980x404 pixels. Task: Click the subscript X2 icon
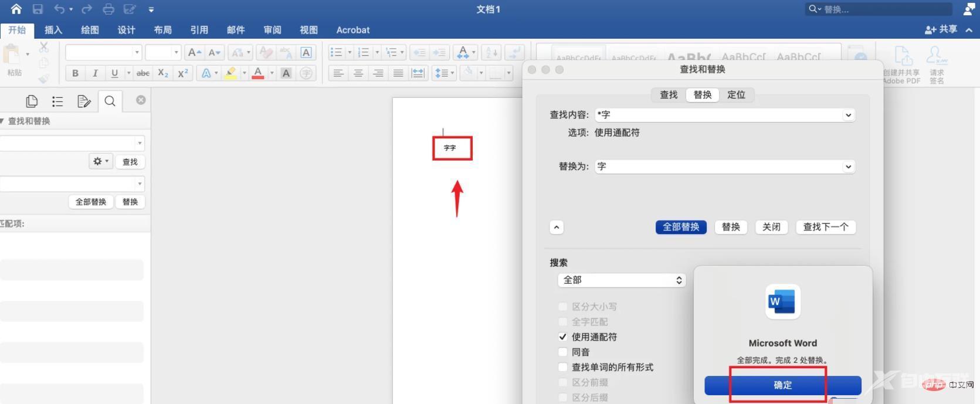click(163, 73)
